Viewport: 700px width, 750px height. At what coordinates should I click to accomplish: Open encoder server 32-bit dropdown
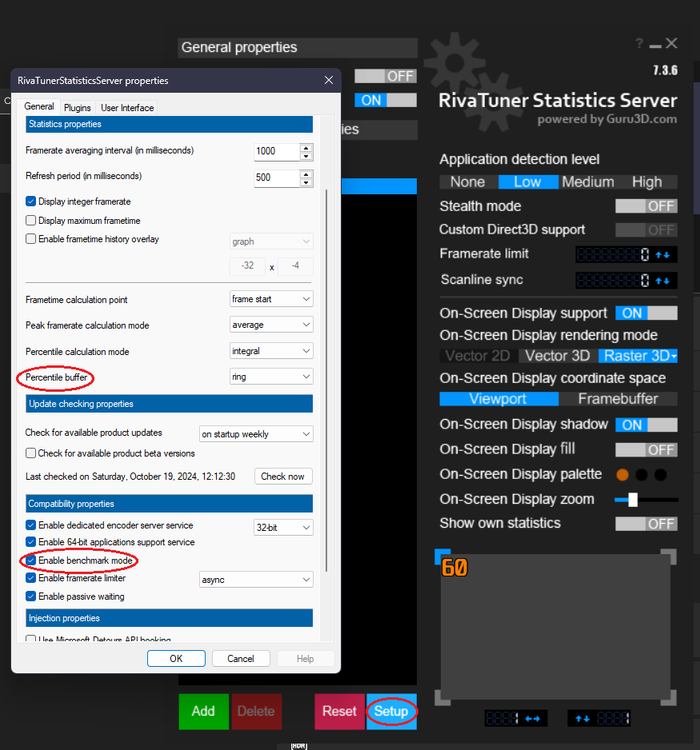[283, 528]
